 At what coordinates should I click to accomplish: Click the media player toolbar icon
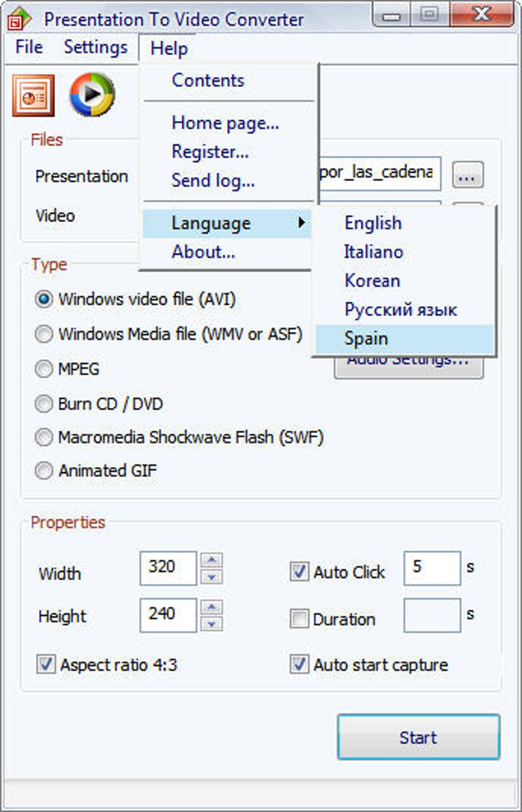tap(92, 95)
